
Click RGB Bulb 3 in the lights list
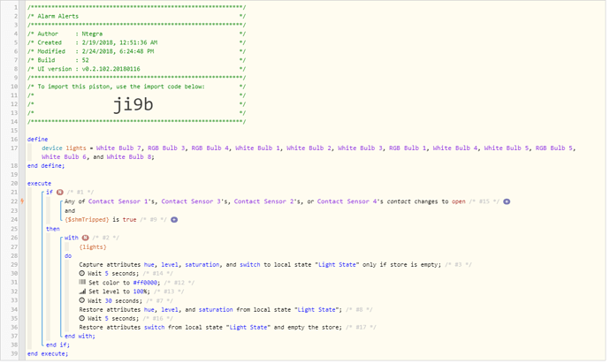[166, 148]
